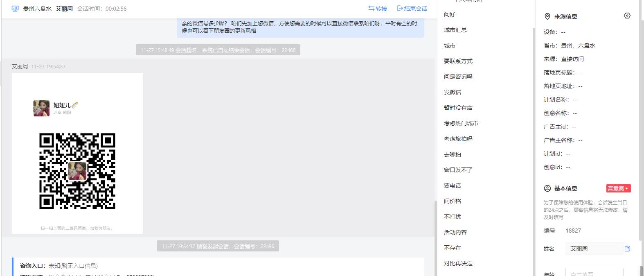
Task: Click the 落地页地址 field row
Action: click(x=563, y=86)
